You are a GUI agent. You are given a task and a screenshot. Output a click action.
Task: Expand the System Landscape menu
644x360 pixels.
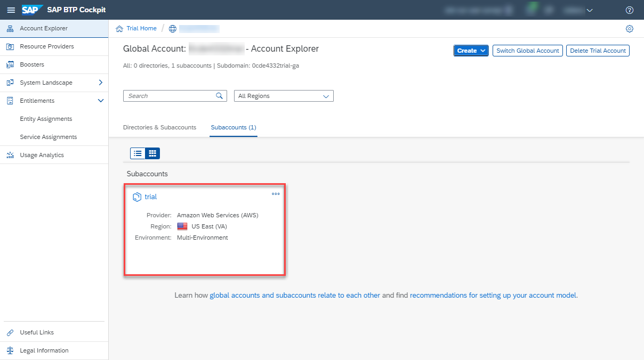[x=101, y=83]
